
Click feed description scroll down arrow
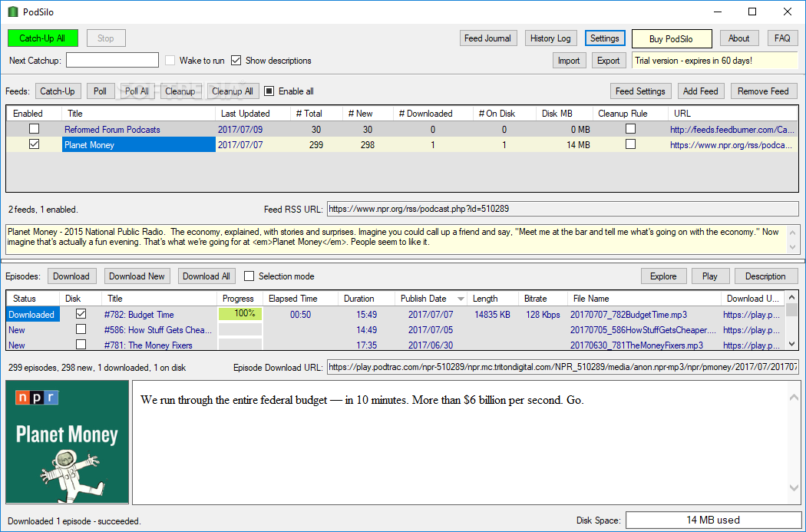pos(792,247)
